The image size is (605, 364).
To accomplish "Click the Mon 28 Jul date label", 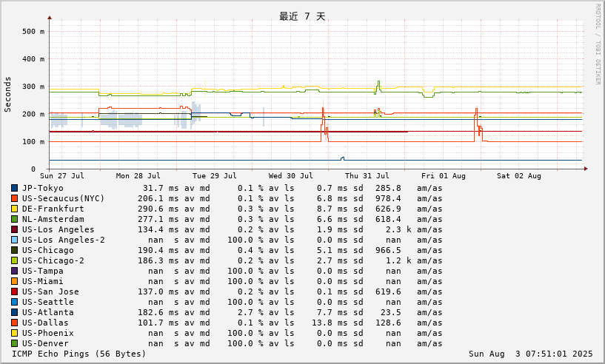I will [138, 176].
